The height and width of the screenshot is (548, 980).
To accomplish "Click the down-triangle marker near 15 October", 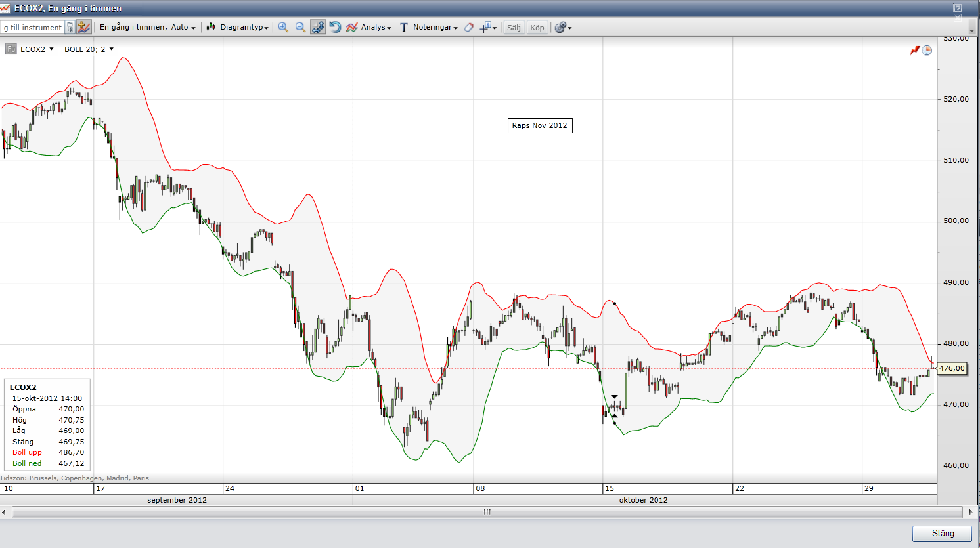I will click(614, 396).
